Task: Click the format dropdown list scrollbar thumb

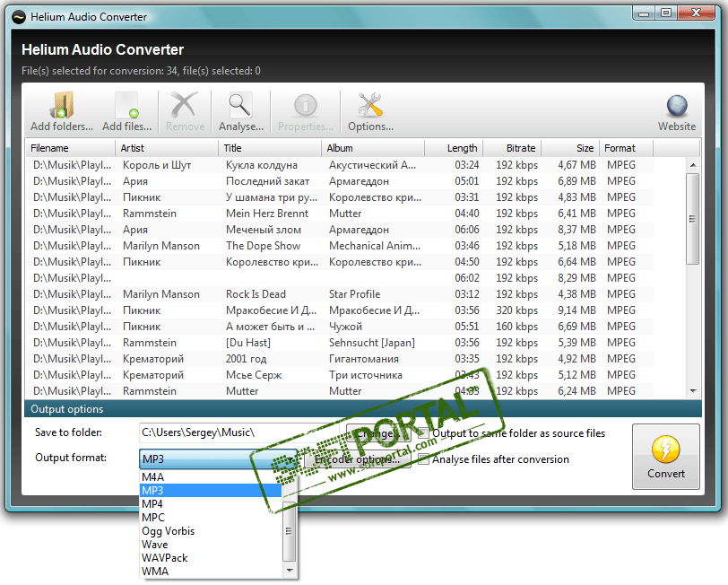Action: [x=290, y=531]
